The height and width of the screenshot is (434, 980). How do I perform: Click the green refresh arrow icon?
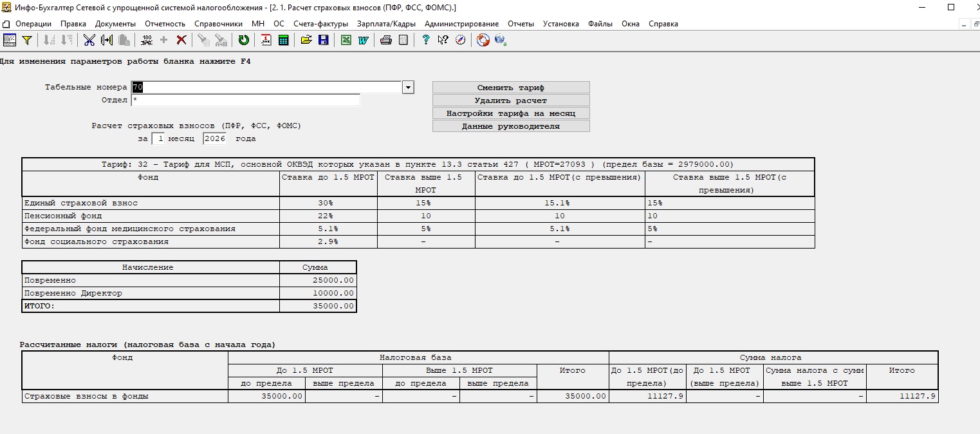pyautogui.click(x=243, y=40)
